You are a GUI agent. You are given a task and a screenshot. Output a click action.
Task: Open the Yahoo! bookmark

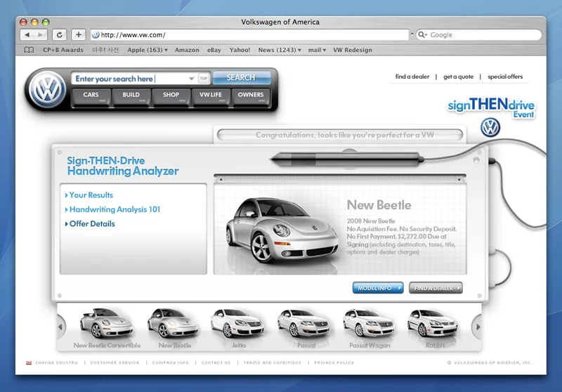pyautogui.click(x=240, y=50)
